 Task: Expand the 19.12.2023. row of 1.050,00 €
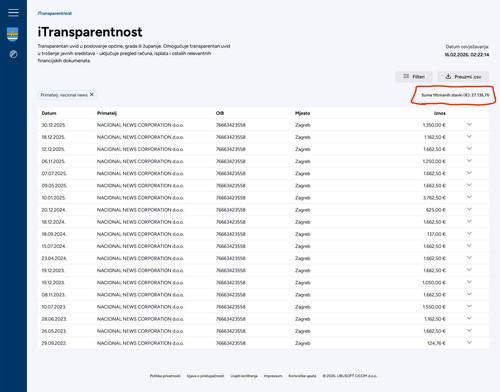469,282
